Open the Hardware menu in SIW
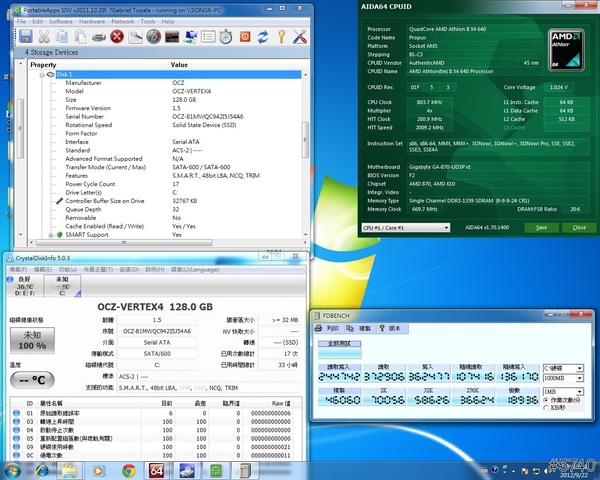 coord(92,20)
